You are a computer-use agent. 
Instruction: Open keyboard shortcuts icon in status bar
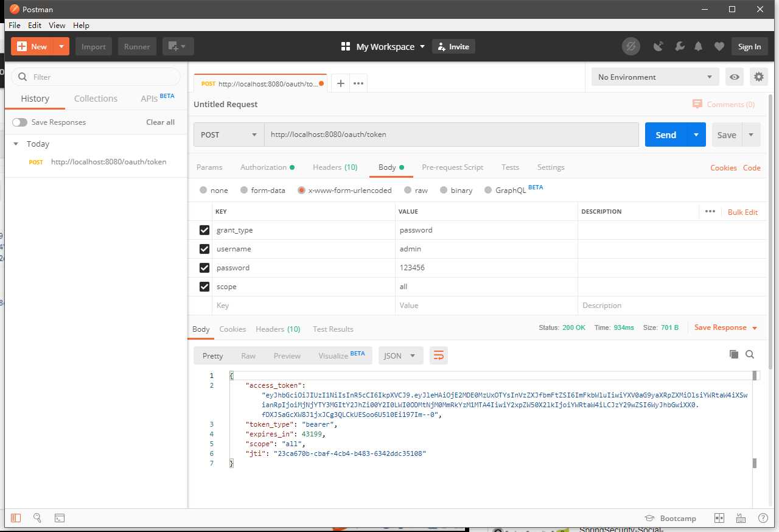(741, 518)
